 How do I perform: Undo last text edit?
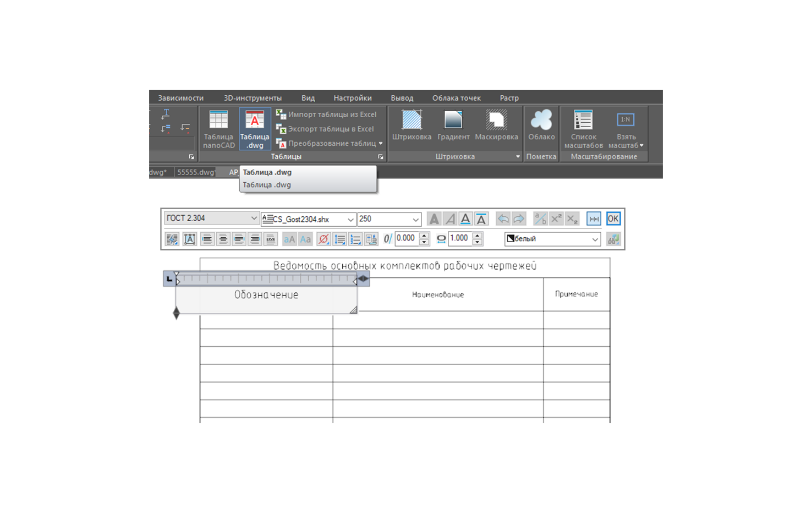click(x=503, y=219)
